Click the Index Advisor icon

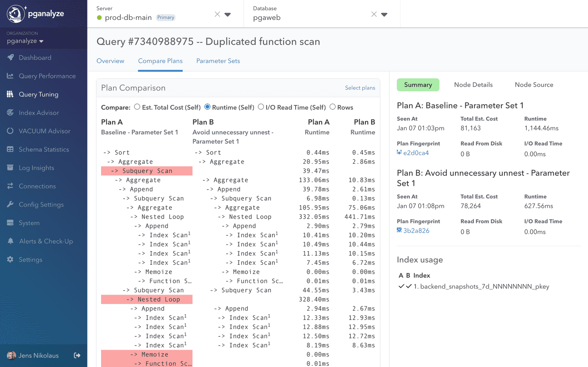pyautogui.click(x=11, y=113)
